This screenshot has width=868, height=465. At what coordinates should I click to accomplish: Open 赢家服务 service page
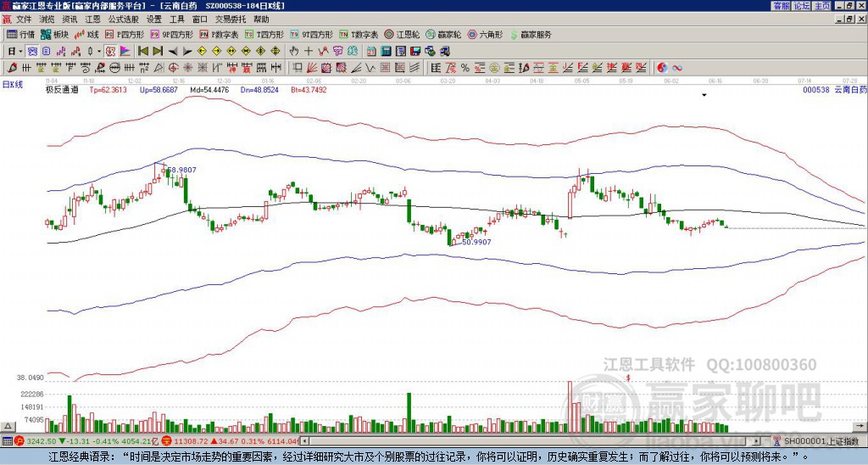[x=531, y=34]
